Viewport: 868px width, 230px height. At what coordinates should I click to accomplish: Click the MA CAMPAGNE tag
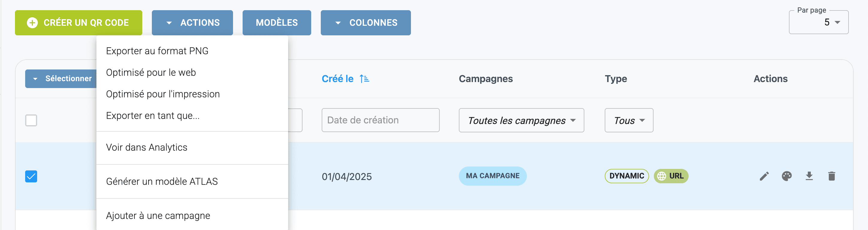click(x=492, y=176)
